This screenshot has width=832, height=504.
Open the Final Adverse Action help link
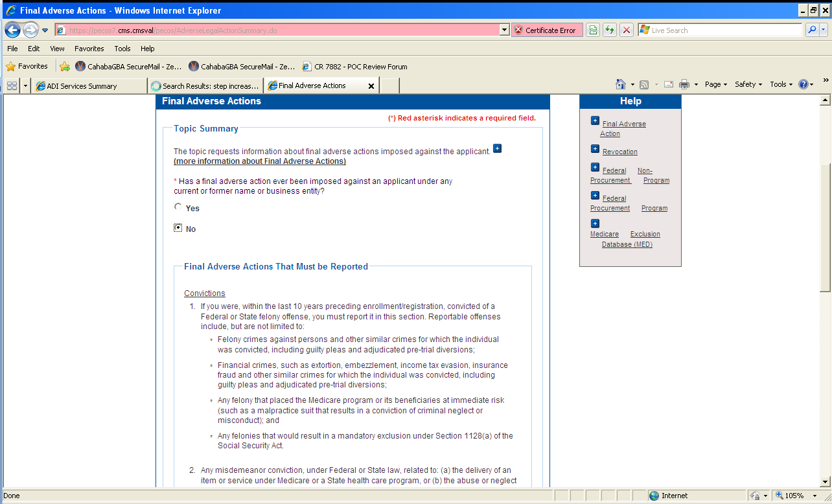pos(623,128)
